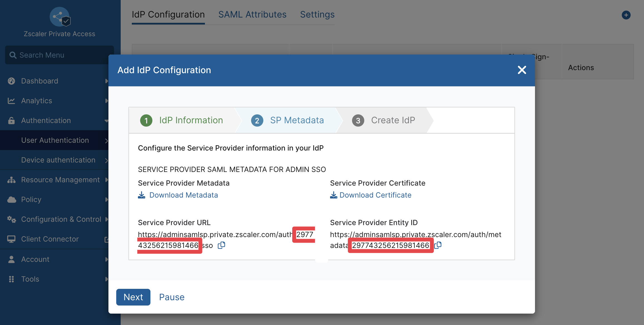Click the Configuration & Control gears icon
This screenshot has height=325, width=644.
point(11,219)
